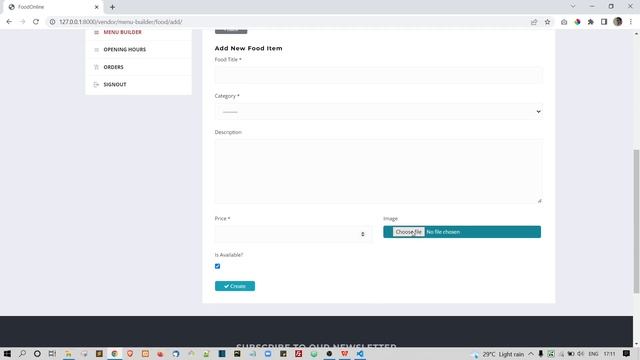Open a new browser tab
This screenshot has width=640, height=360.
[x=112, y=7]
